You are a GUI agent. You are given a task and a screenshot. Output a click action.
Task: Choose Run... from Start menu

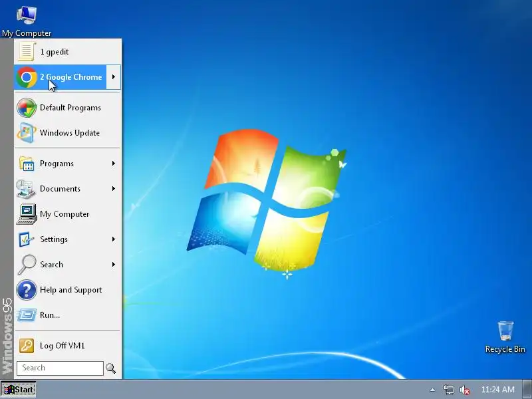click(x=68, y=315)
